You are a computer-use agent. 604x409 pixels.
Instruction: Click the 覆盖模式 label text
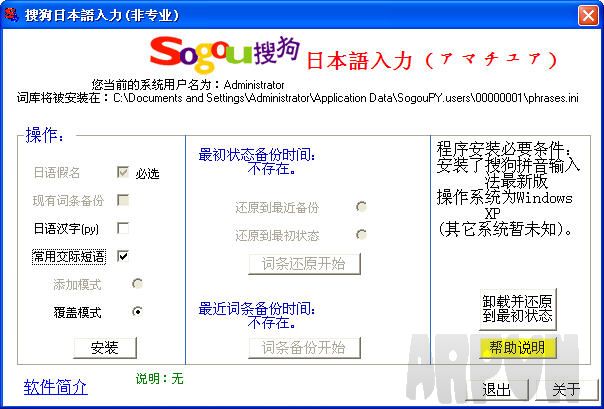[77, 312]
